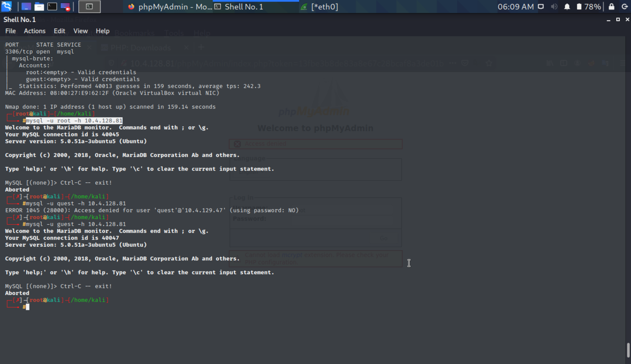
Task: Click the '3306/tcp open mysql' line
Action: [39, 52]
